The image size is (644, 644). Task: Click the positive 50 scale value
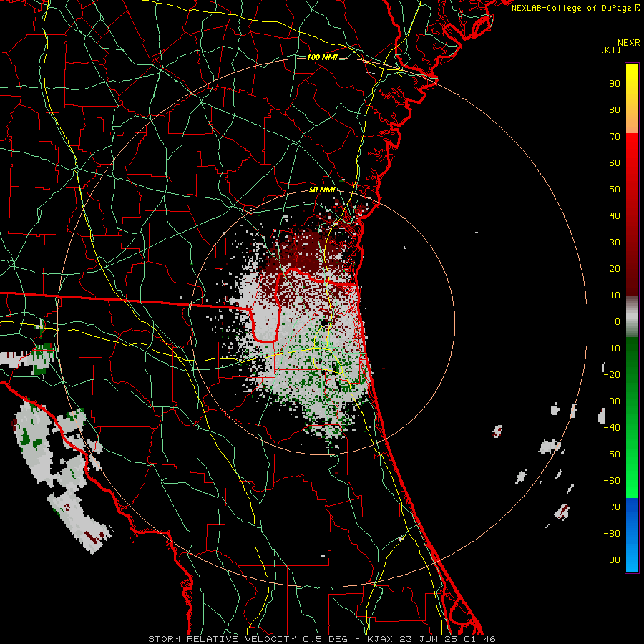pos(615,190)
